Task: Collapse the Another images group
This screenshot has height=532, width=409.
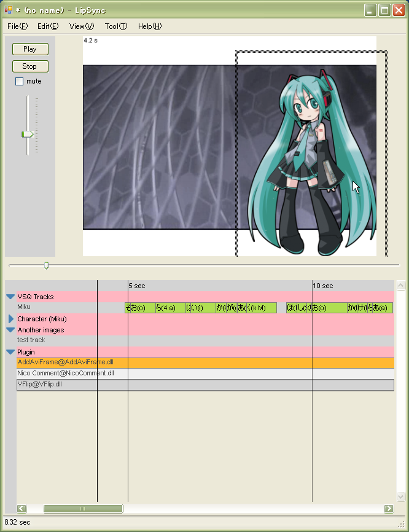Action: (x=10, y=330)
